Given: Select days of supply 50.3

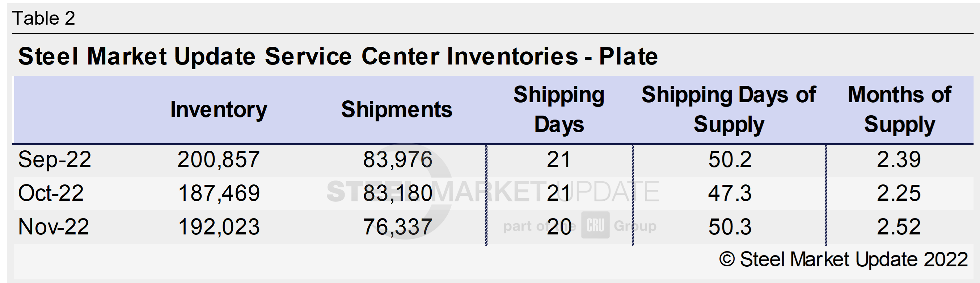Looking at the screenshot, I should tap(730, 226).
